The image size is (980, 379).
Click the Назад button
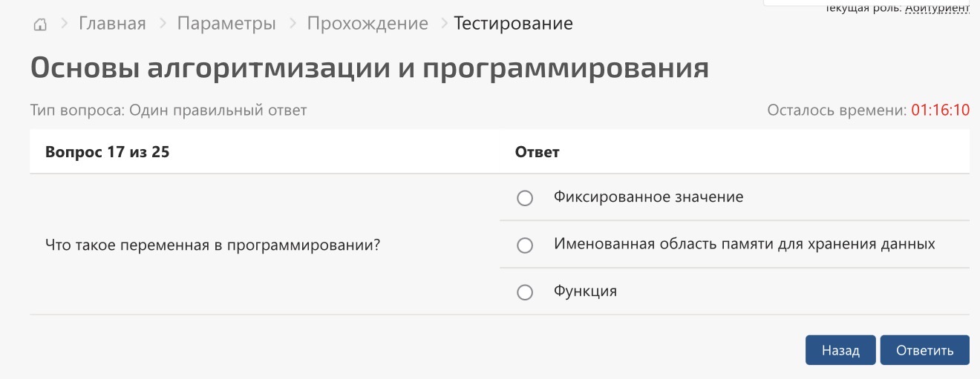click(840, 350)
